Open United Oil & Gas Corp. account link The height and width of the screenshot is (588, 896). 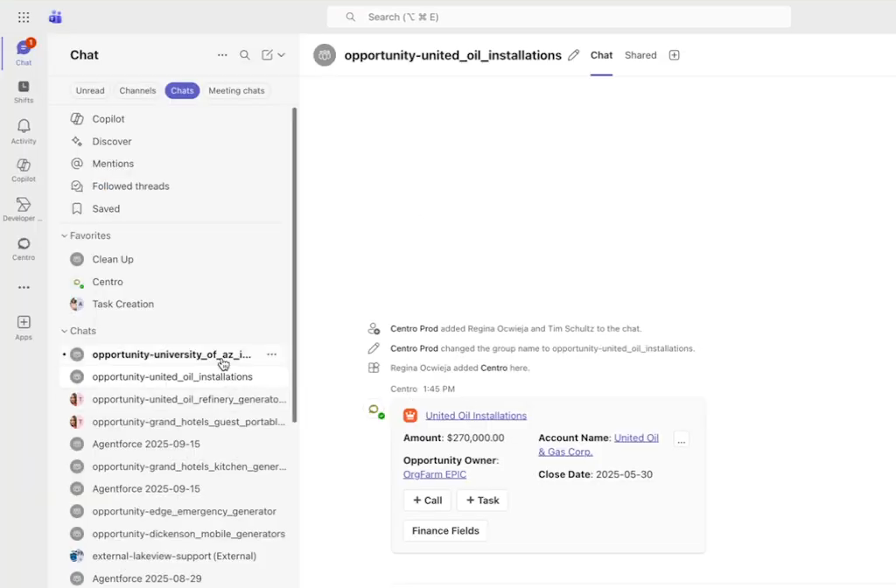pyautogui.click(x=598, y=444)
